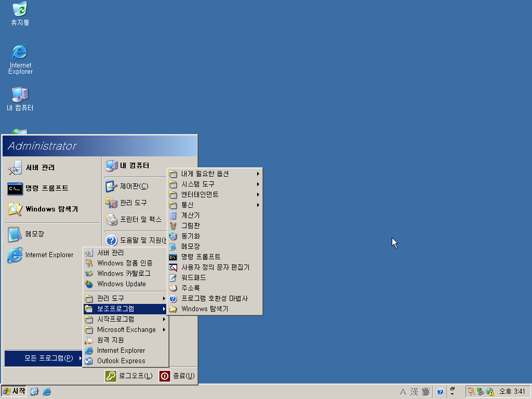Launch Outlook Express from programs list

tap(126, 361)
